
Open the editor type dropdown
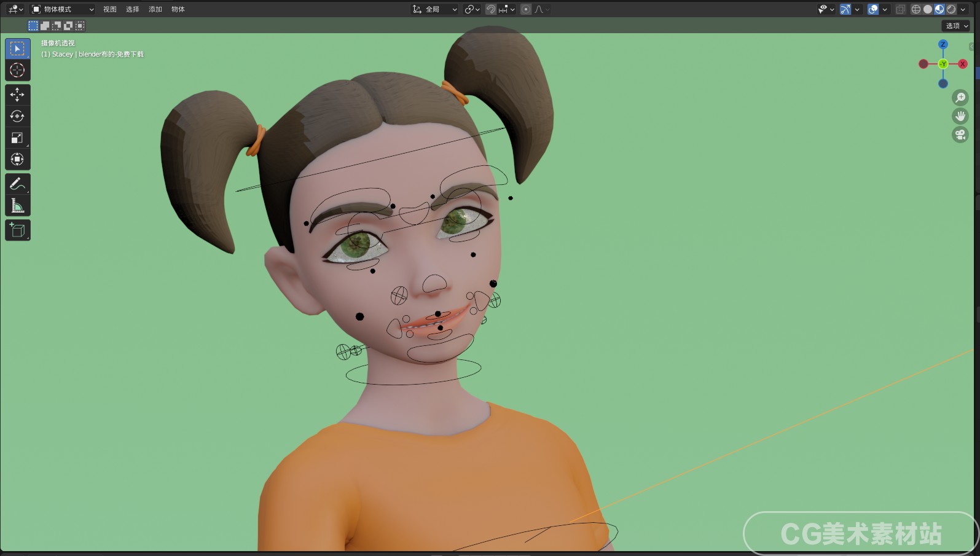coord(15,9)
